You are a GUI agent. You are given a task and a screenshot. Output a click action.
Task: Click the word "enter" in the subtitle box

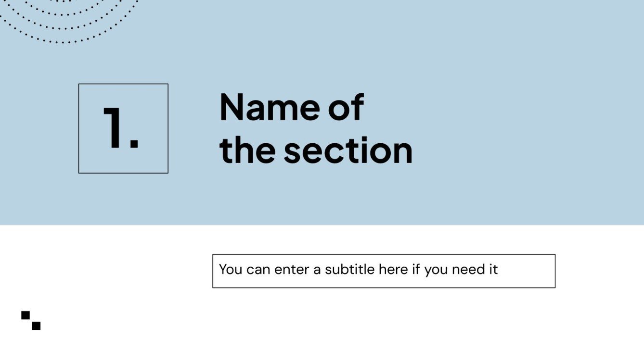pyautogui.click(x=292, y=269)
